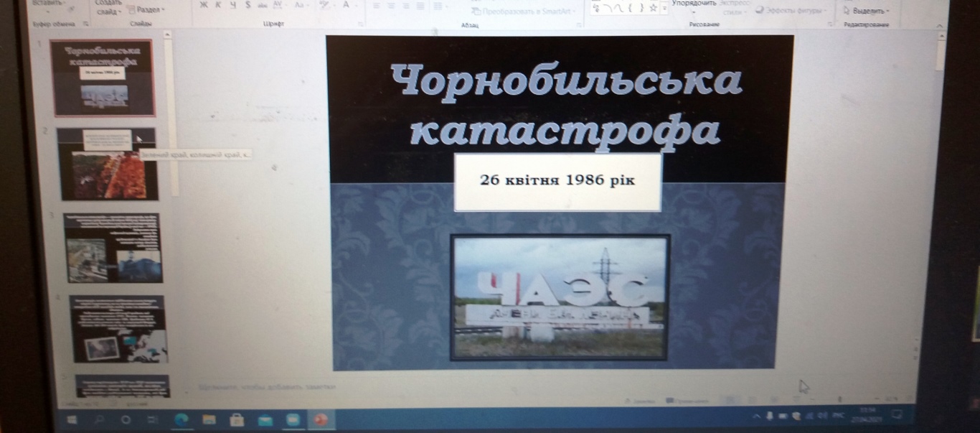Open Буфер обмена dialog launcher

[x=85, y=24]
